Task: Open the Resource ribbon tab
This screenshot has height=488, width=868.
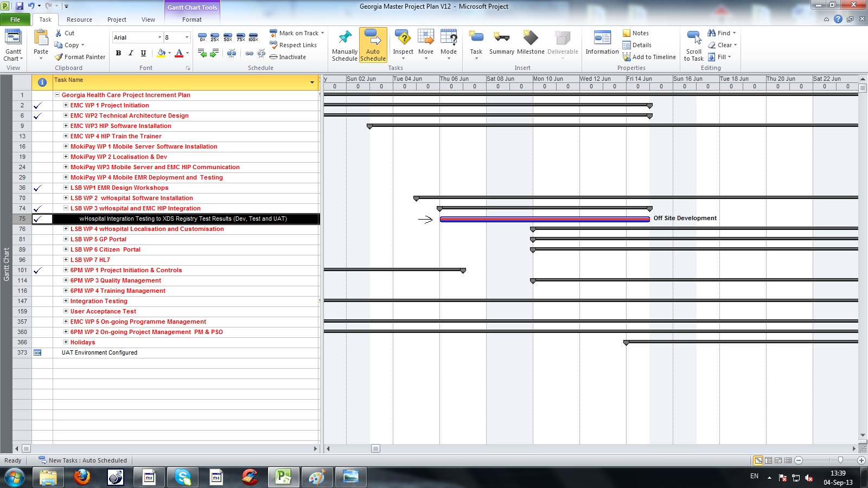Action: click(79, 20)
